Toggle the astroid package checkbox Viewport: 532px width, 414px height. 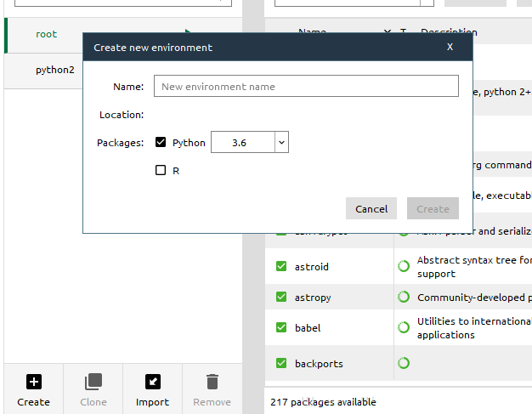(x=281, y=266)
